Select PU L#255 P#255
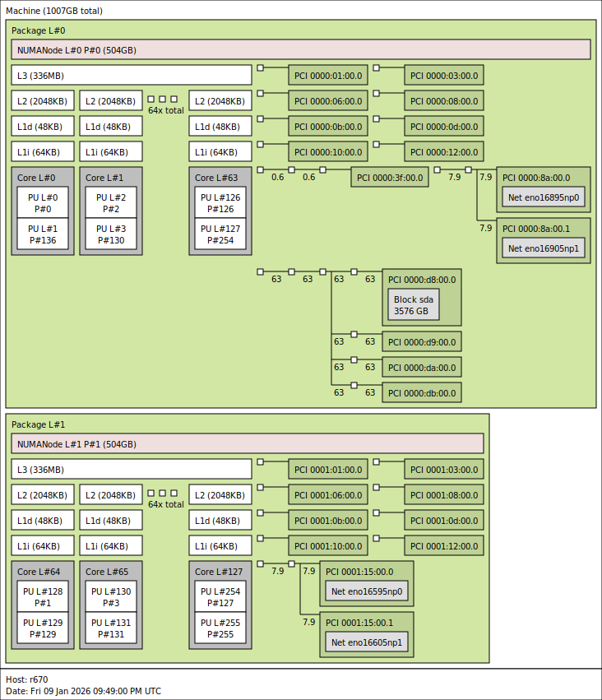Screen dimensions: 602x700 [220, 628]
